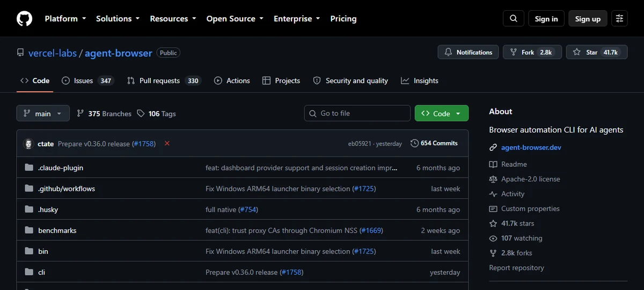This screenshot has width=644, height=290.
Task: Click Report repository link
Action: [x=516, y=267]
